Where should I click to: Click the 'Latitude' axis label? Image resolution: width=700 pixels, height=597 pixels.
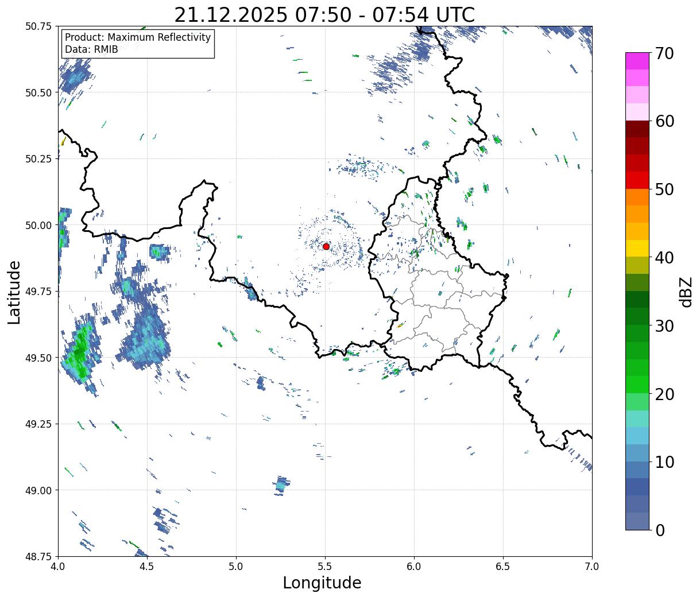pos(14,292)
